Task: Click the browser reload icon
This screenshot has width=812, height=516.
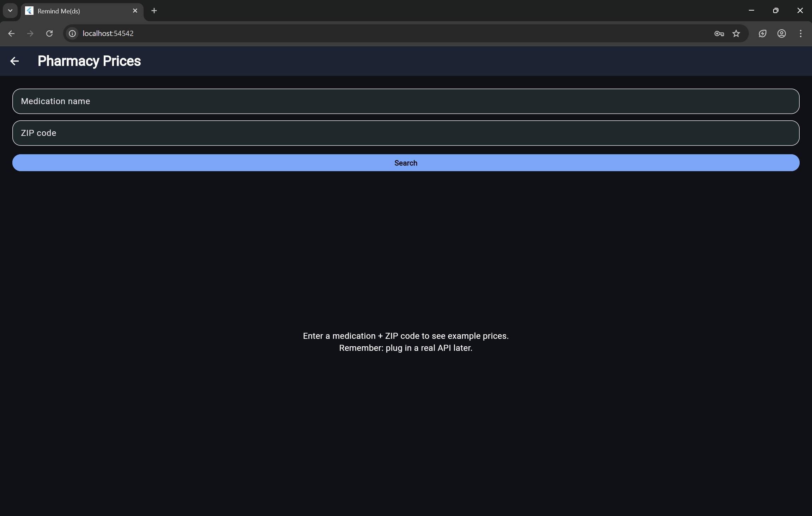Action: pos(49,33)
